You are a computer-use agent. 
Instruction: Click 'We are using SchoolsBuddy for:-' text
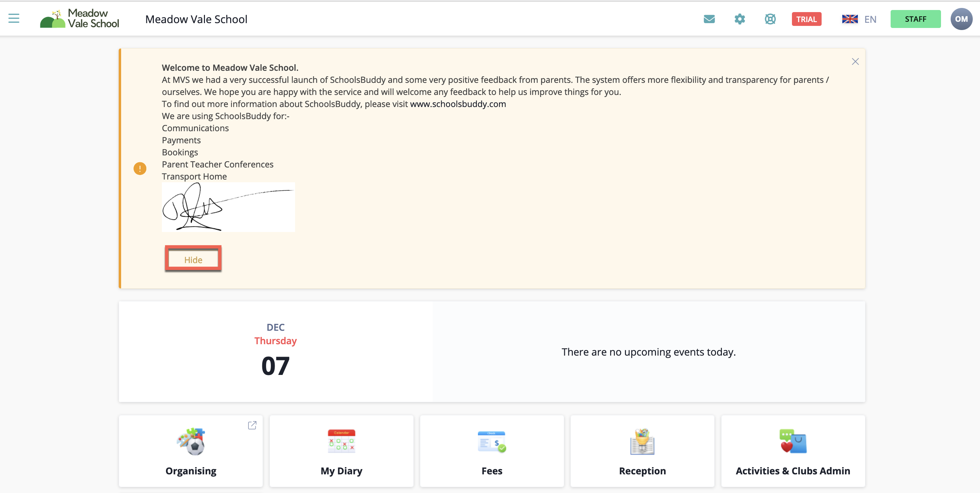coord(226,116)
